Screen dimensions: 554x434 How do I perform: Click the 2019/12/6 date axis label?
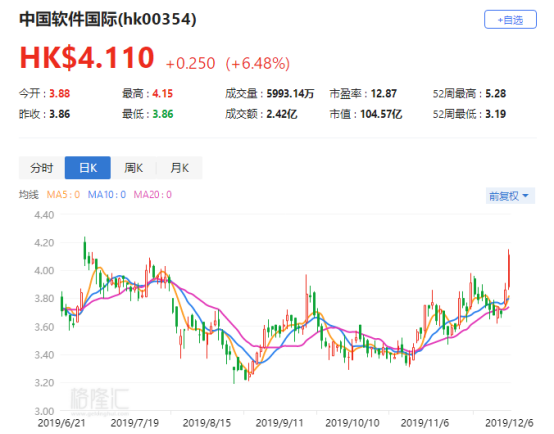tap(509, 423)
